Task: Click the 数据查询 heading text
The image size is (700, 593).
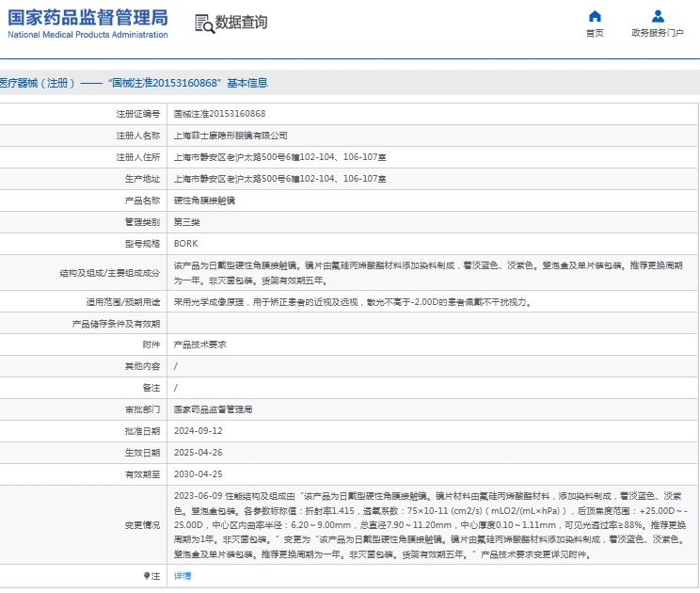Action: (241, 22)
